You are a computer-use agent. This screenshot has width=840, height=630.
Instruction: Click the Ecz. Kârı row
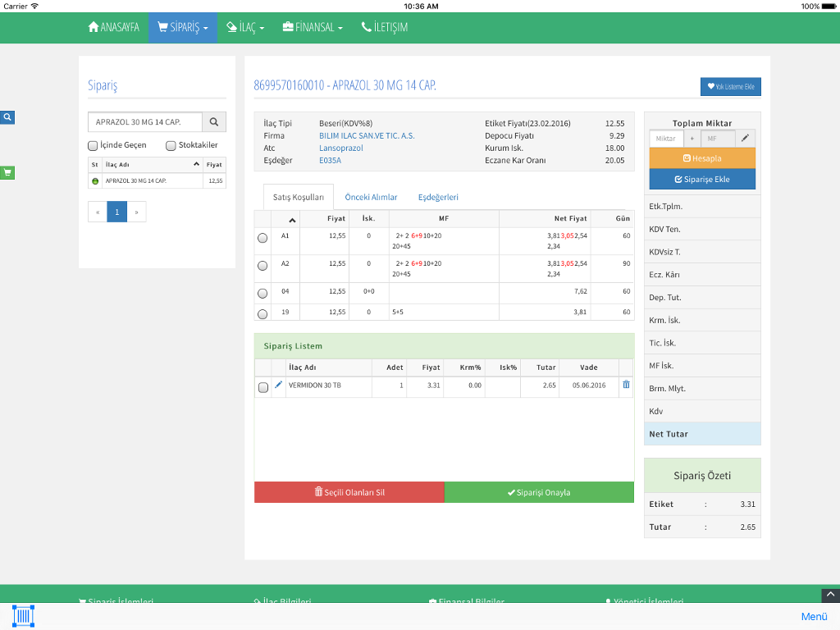point(702,275)
